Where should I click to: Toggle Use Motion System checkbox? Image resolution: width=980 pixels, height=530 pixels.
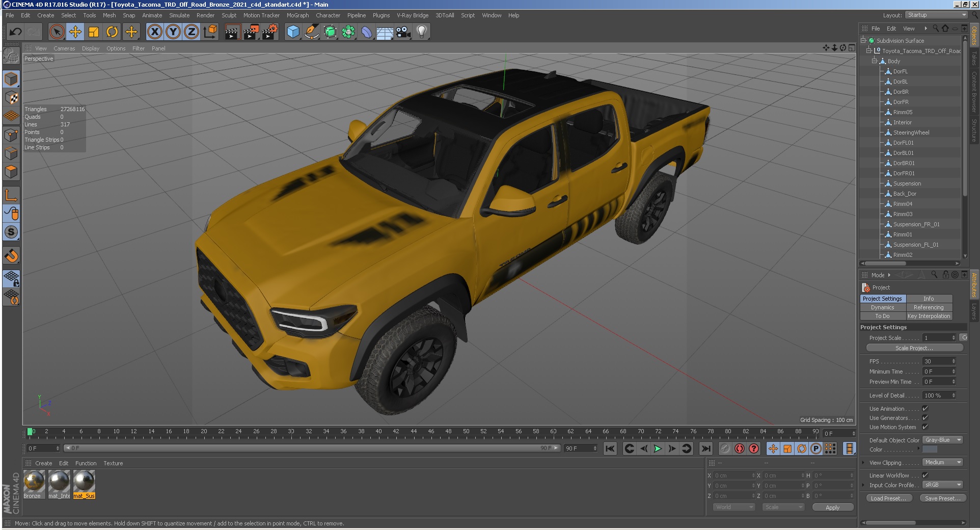tap(925, 427)
